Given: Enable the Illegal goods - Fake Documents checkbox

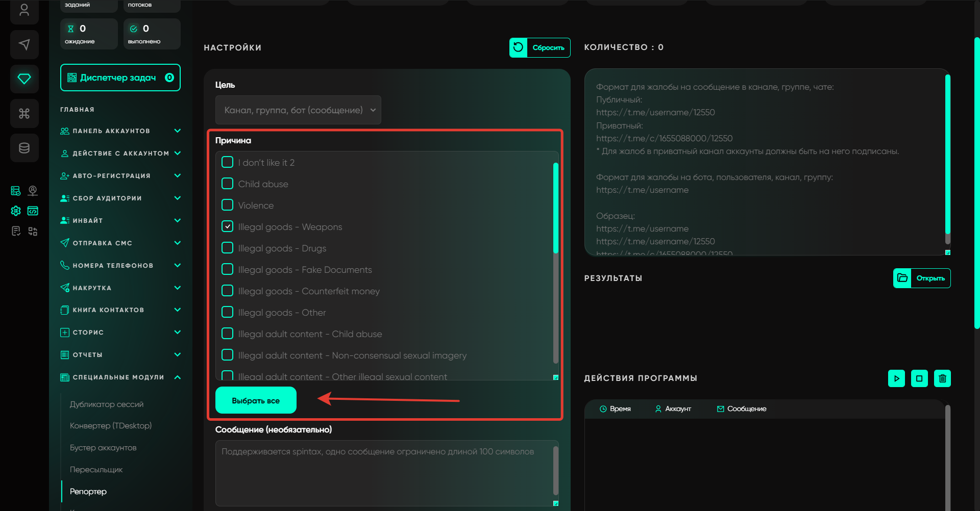Looking at the screenshot, I should point(228,269).
